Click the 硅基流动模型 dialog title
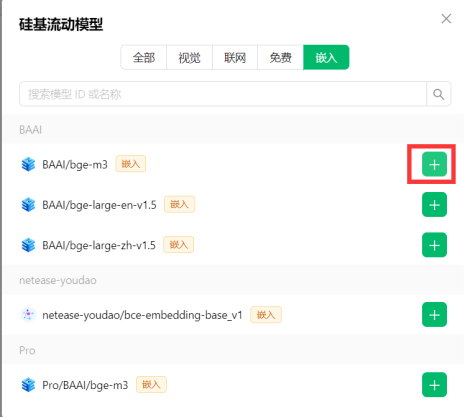The width and height of the screenshot is (466, 418). (x=61, y=25)
